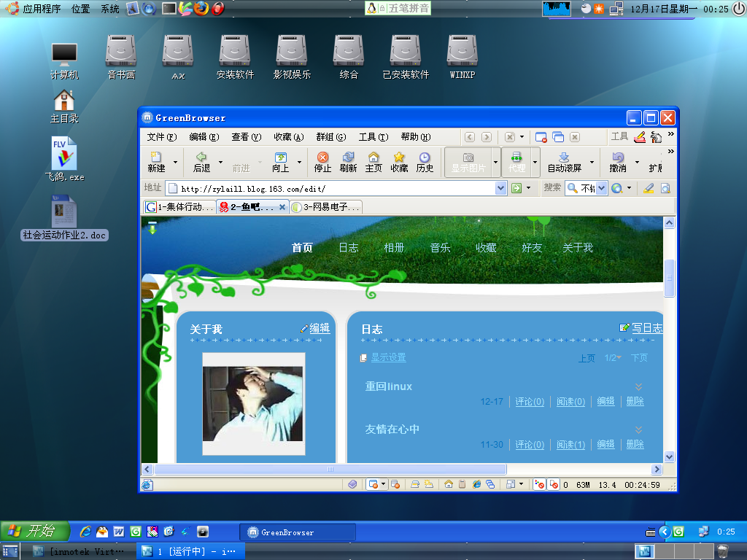Click the horizontal scrollbar thumb of the page

pos(330,469)
